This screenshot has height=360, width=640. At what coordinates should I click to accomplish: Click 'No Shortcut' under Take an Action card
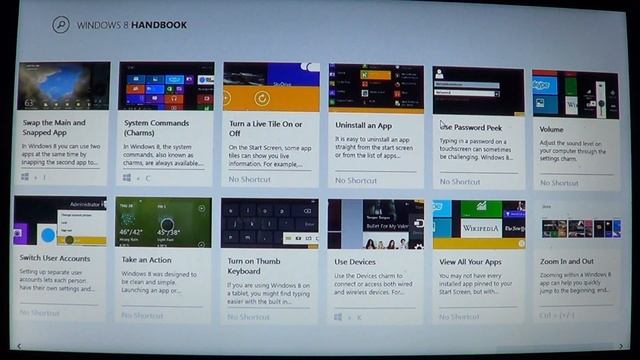pyautogui.click(x=142, y=316)
